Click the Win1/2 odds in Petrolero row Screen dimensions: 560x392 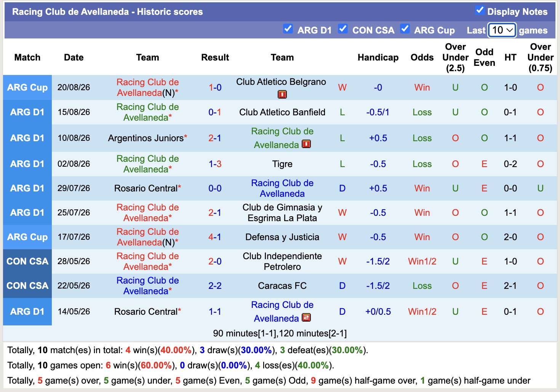(x=422, y=261)
